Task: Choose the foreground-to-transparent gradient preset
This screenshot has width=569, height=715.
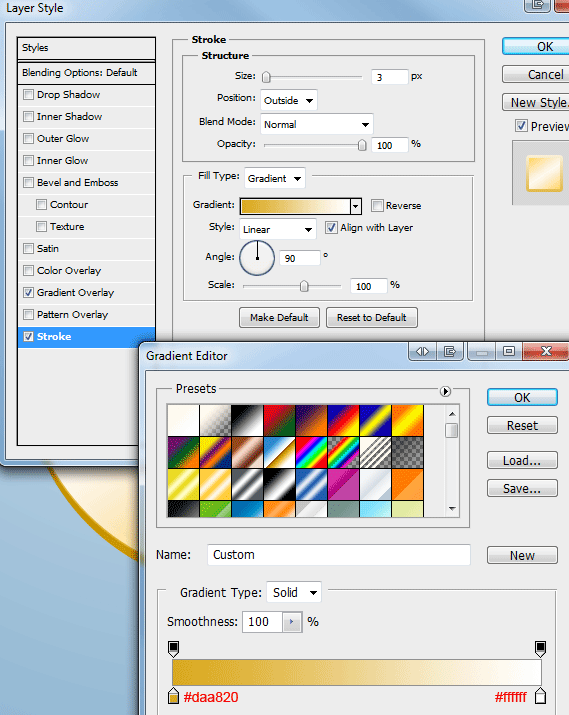Action: [215, 420]
